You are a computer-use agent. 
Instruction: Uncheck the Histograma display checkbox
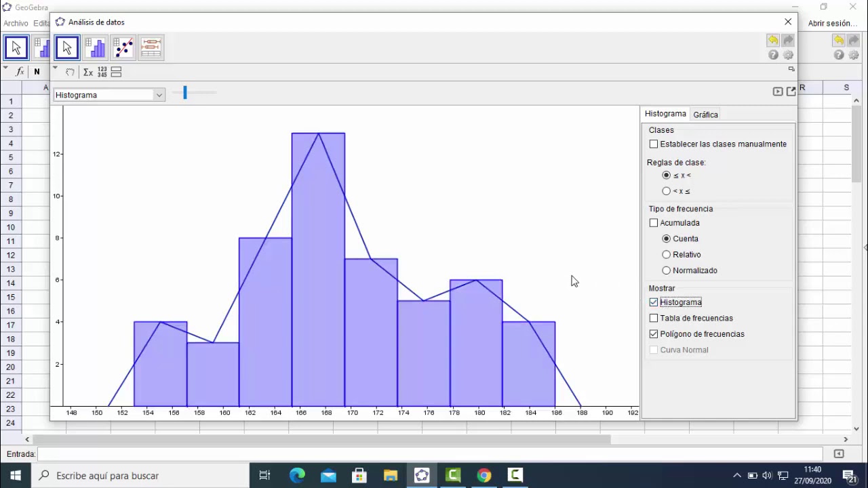click(654, 302)
